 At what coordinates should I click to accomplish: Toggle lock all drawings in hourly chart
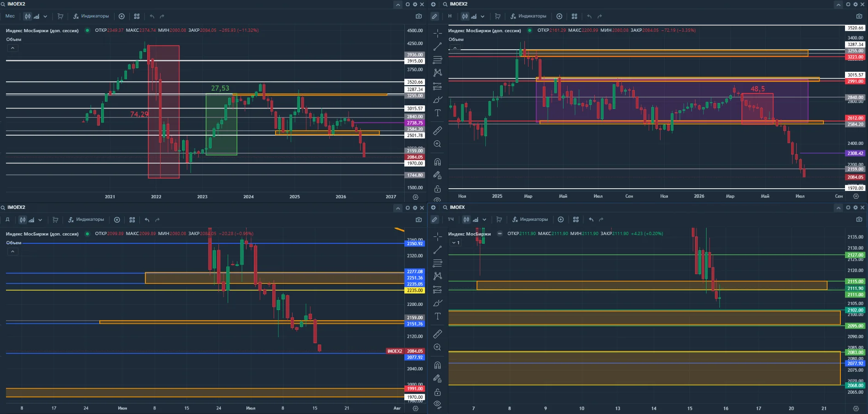tap(437, 392)
